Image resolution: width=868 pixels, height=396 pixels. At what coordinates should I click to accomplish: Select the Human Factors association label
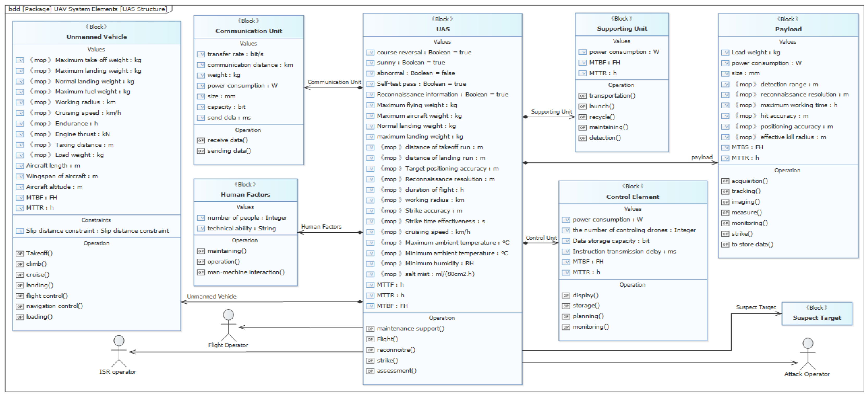coord(321,227)
